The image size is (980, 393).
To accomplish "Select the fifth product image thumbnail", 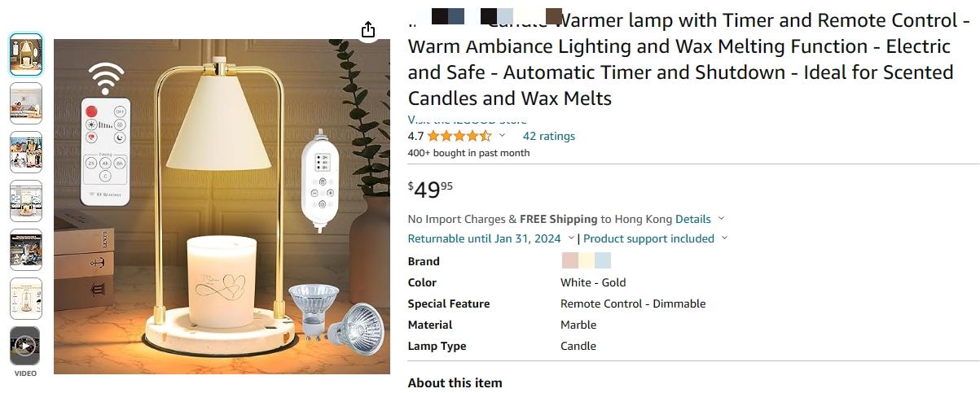I will tap(26, 250).
